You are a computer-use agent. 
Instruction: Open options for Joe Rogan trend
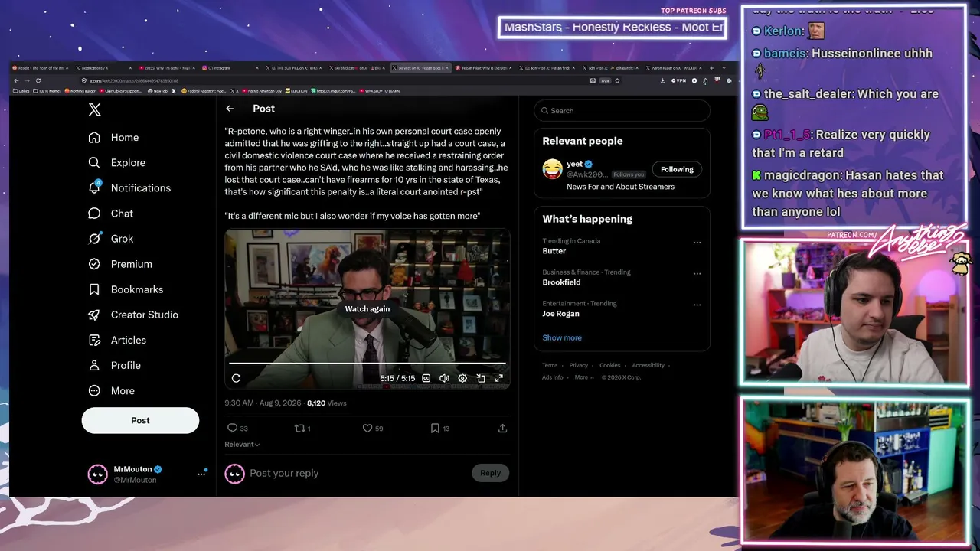(x=697, y=305)
